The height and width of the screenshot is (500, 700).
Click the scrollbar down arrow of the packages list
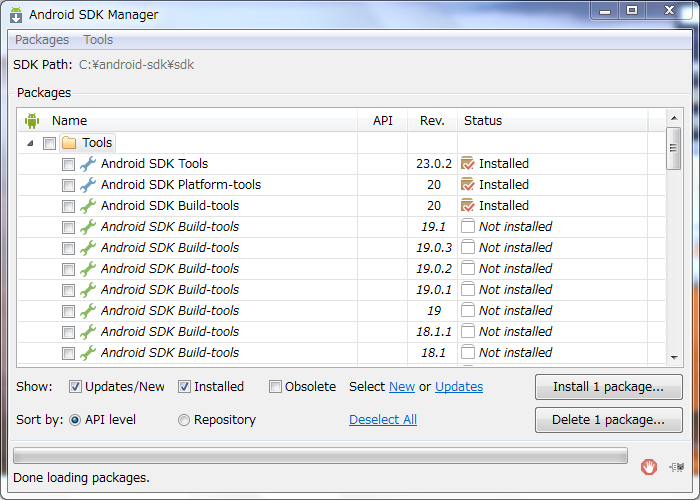pyautogui.click(x=674, y=358)
